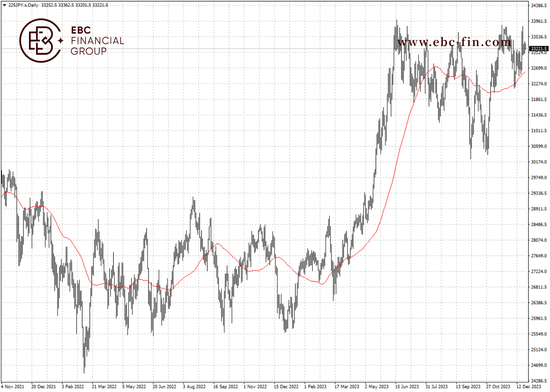
Task: Click the 30174.0 price axis label
Action: tap(539, 162)
